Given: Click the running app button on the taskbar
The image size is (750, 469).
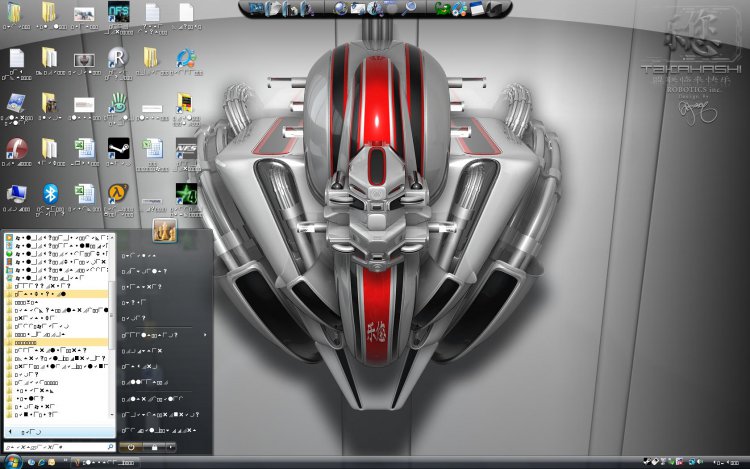Looking at the screenshot, I should 105,462.
